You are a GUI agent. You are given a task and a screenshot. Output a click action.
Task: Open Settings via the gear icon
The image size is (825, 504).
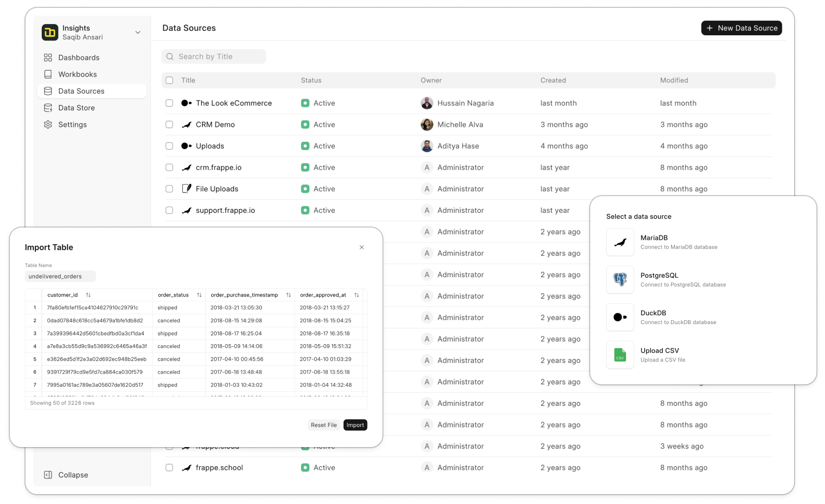click(x=48, y=125)
